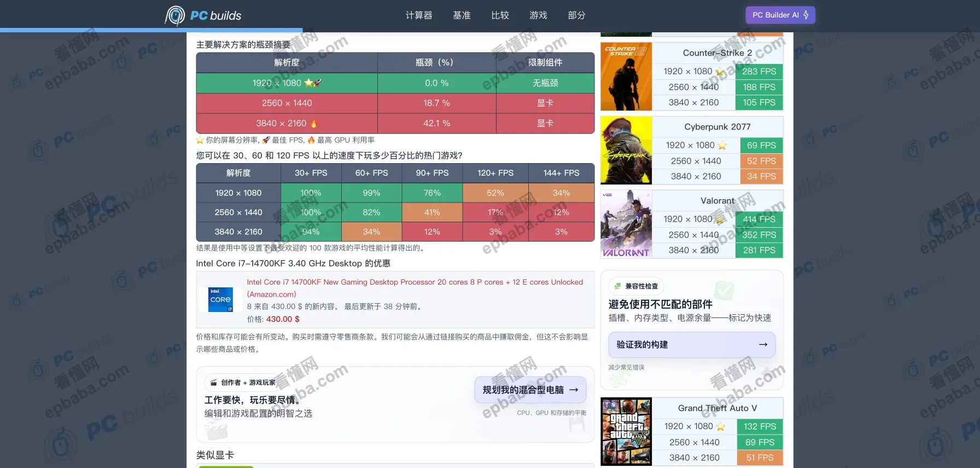980x468 pixels.
Task: Click the 105 FPS cell
Action: point(759,102)
